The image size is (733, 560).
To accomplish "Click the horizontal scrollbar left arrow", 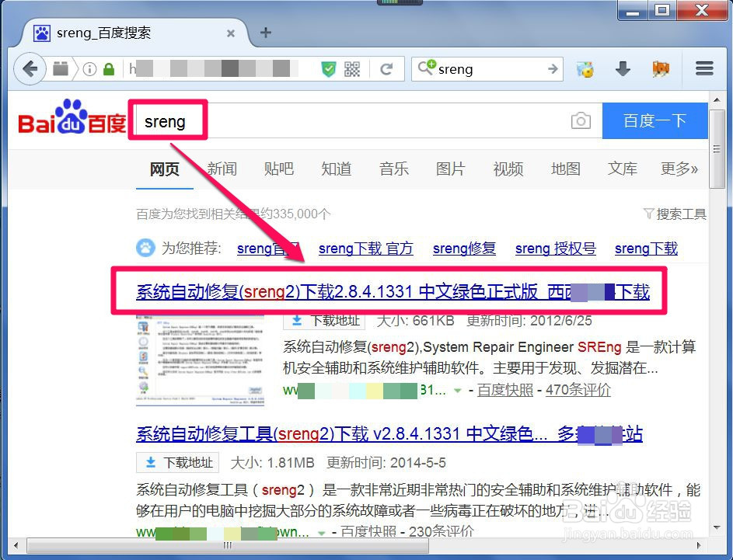I will 16,545.
